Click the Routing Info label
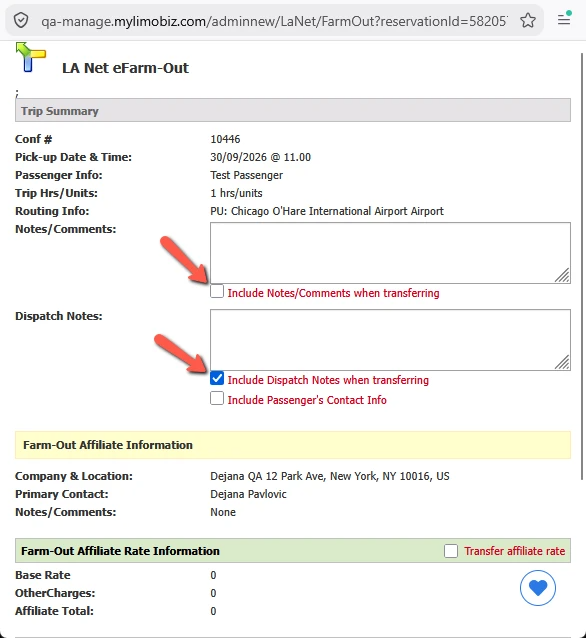 click(52, 211)
